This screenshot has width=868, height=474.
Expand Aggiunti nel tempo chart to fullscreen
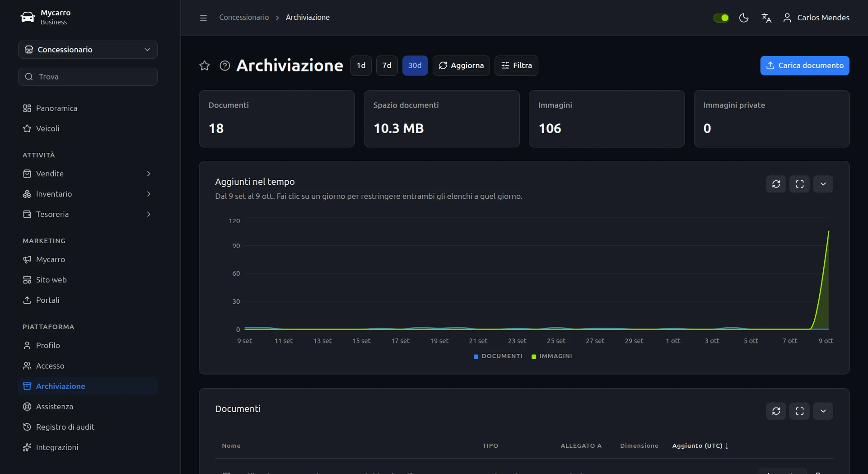pyautogui.click(x=799, y=184)
